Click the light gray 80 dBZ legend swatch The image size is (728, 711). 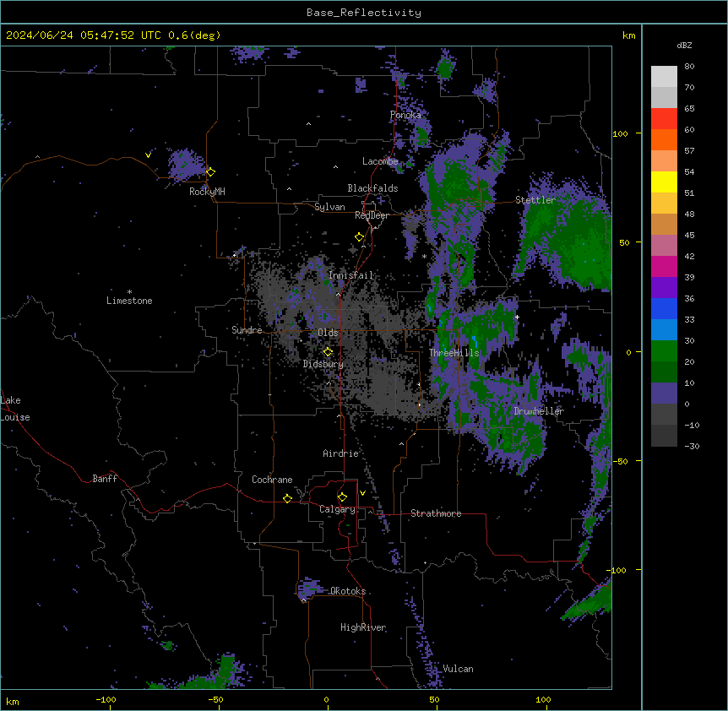[664, 77]
